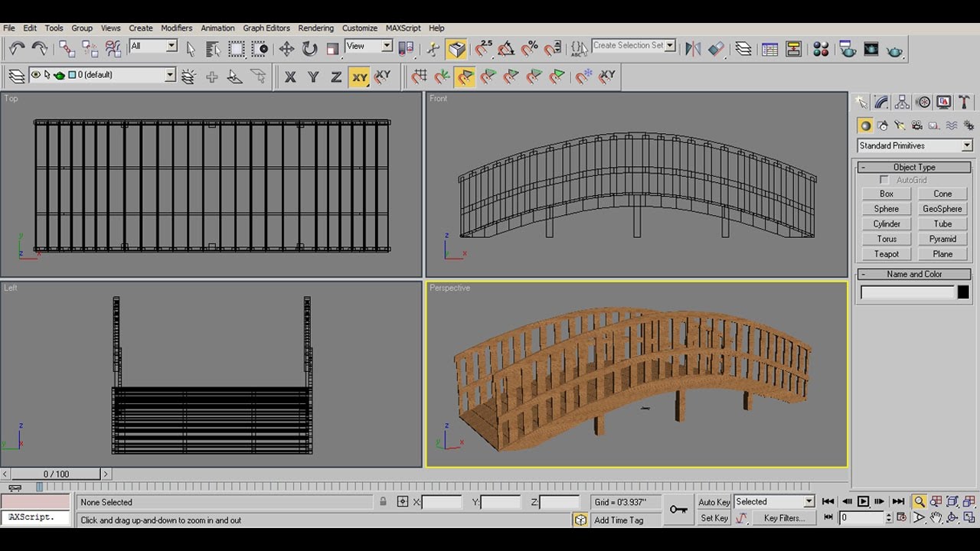980x551 pixels.
Task: Activate the Select and Rotate tool
Action: [309, 49]
